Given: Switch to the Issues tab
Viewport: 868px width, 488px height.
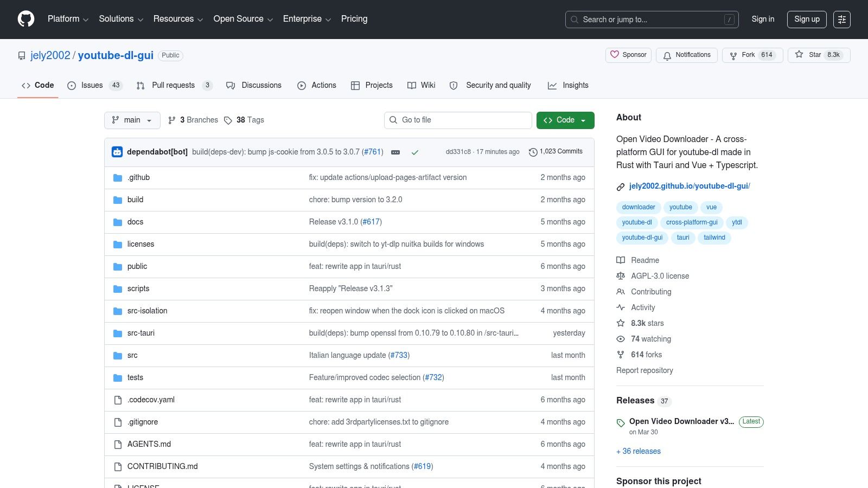Looking at the screenshot, I should point(95,85).
